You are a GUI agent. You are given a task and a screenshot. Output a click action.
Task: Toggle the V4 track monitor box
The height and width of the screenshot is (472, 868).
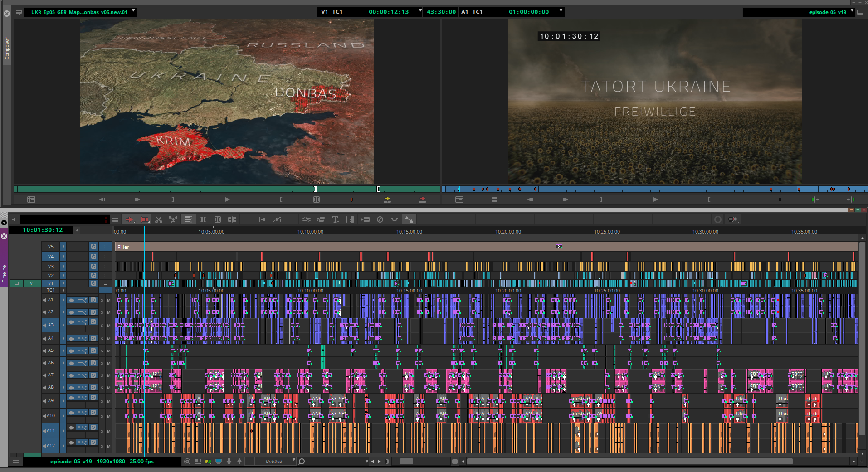pyautogui.click(x=106, y=257)
